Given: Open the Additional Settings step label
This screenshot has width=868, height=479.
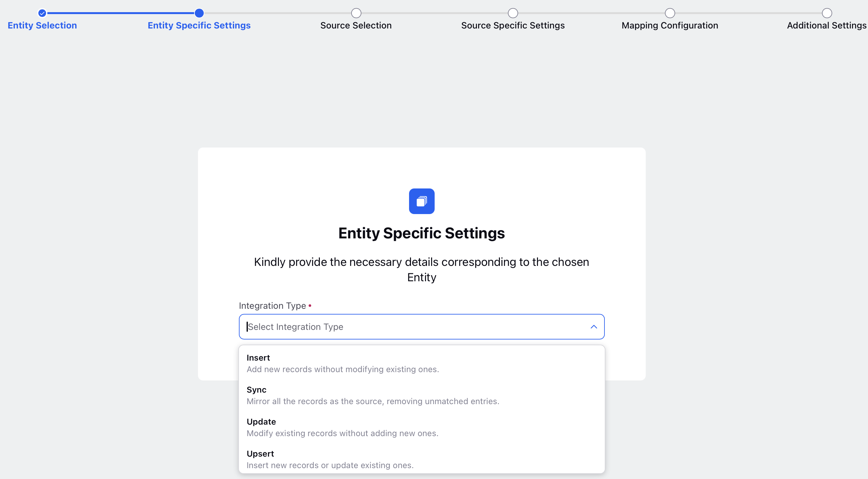Looking at the screenshot, I should (826, 25).
